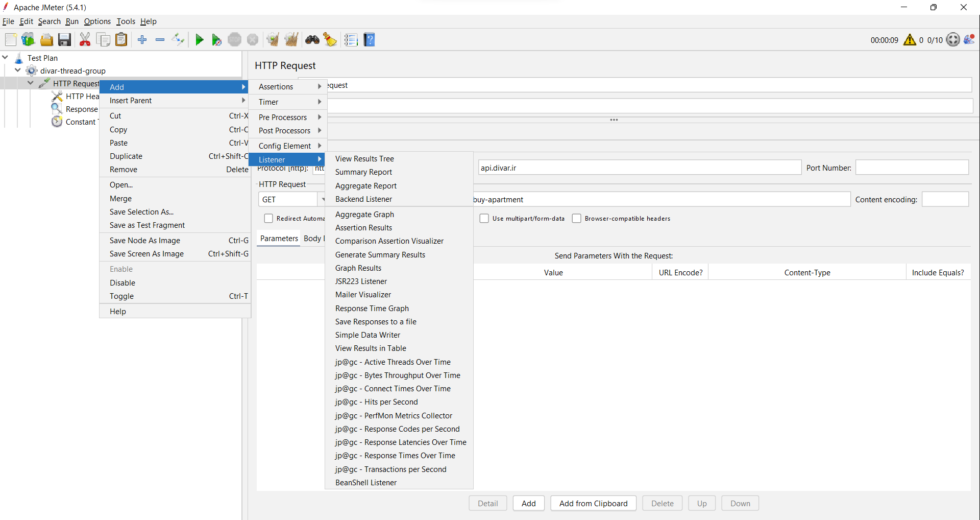980x520 pixels.
Task: Click the Clear broom icon
Action: pyautogui.click(x=273, y=39)
